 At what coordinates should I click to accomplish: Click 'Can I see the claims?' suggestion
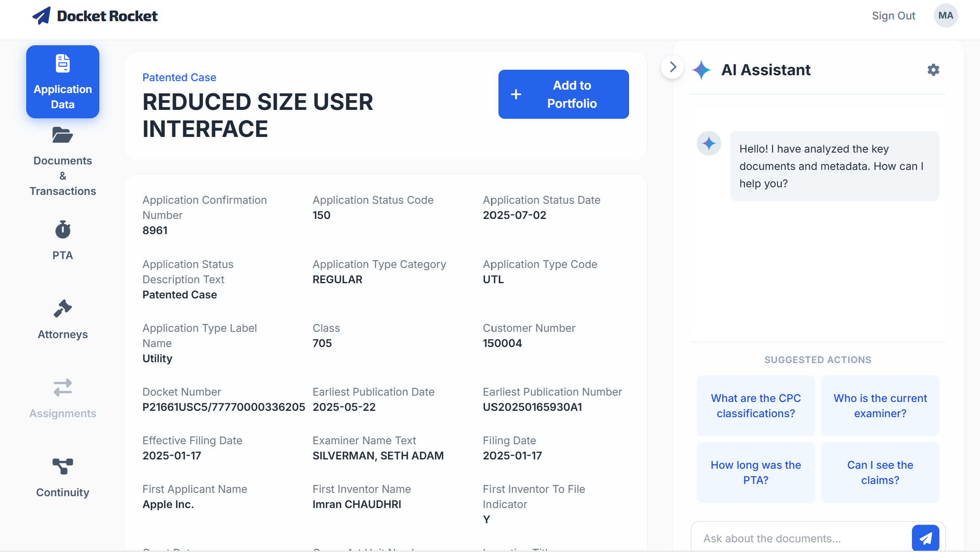[x=880, y=473]
